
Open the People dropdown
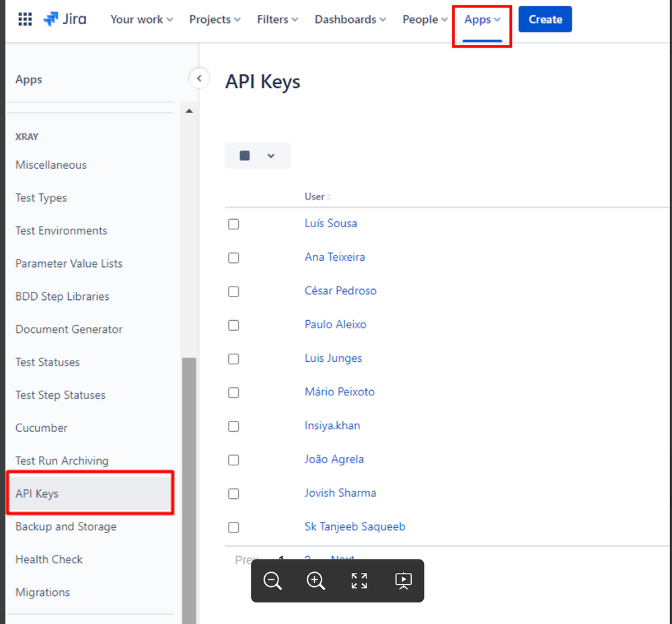click(x=424, y=19)
